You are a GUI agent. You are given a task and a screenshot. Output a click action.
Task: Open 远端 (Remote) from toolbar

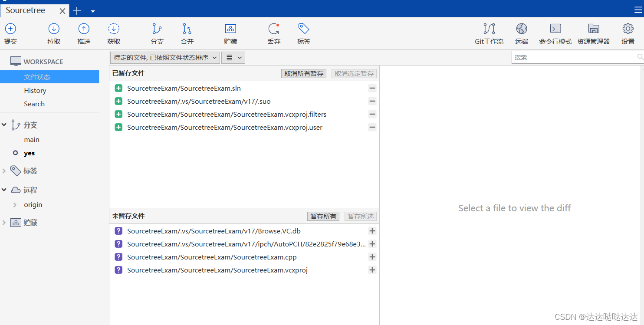click(x=522, y=34)
